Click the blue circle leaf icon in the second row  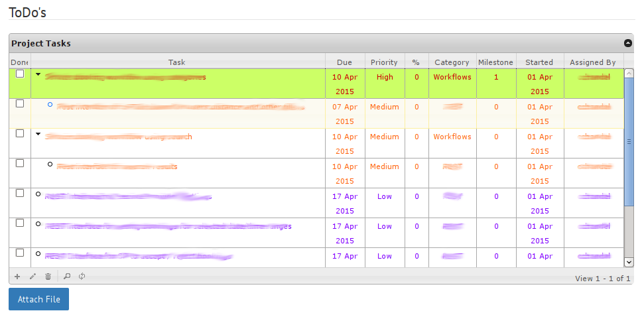(50, 105)
